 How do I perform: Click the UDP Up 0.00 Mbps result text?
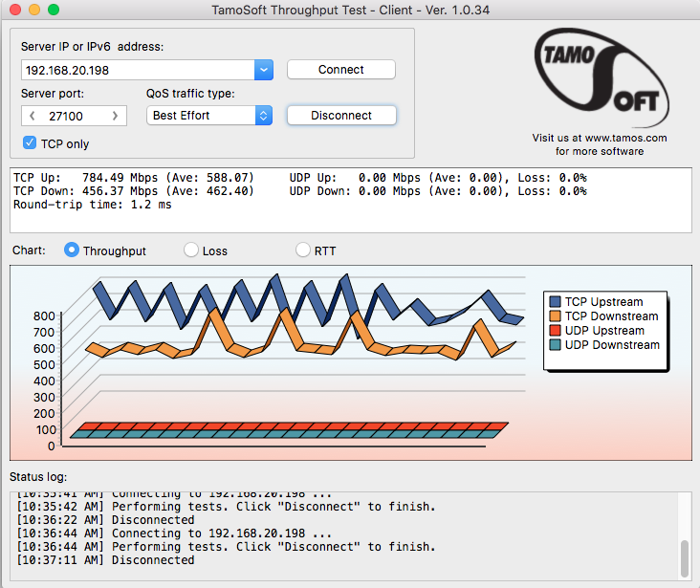(x=438, y=178)
